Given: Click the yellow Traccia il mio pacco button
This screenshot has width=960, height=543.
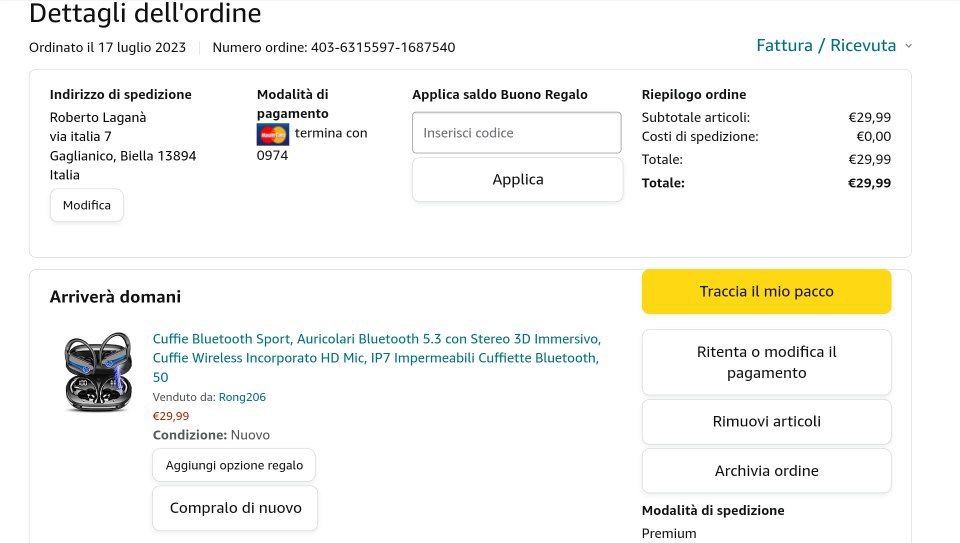Looking at the screenshot, I should (x=766, y=292).
